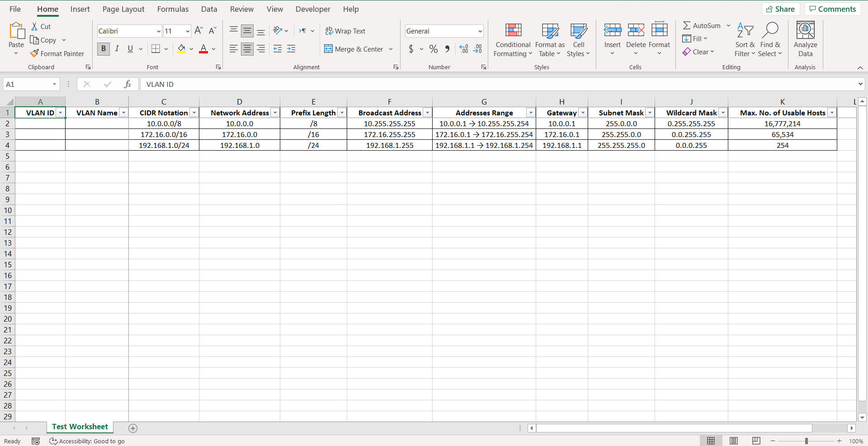Image resolution: width=868 pixels, height=446 pixels.
Task: Switch to the Developer tab
Action: click(x=313, y=9)
